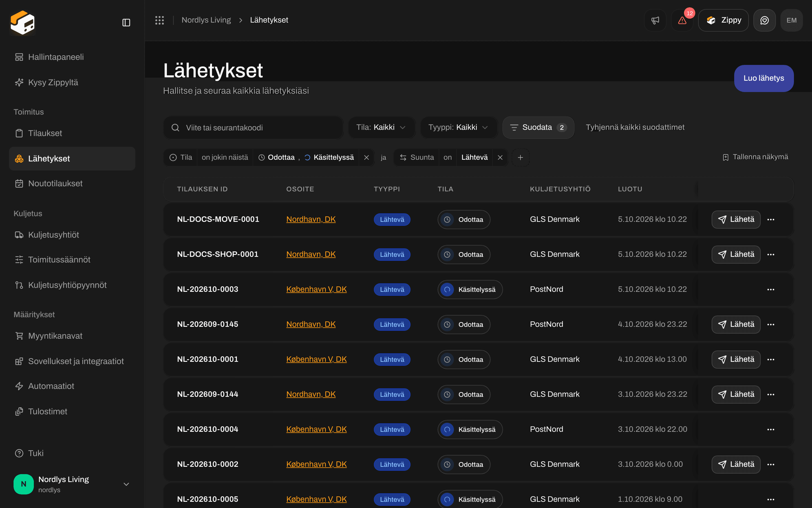The image size is (812, 508).
Task: Open more options for NL-202610-0003
Action: (771, 289)
